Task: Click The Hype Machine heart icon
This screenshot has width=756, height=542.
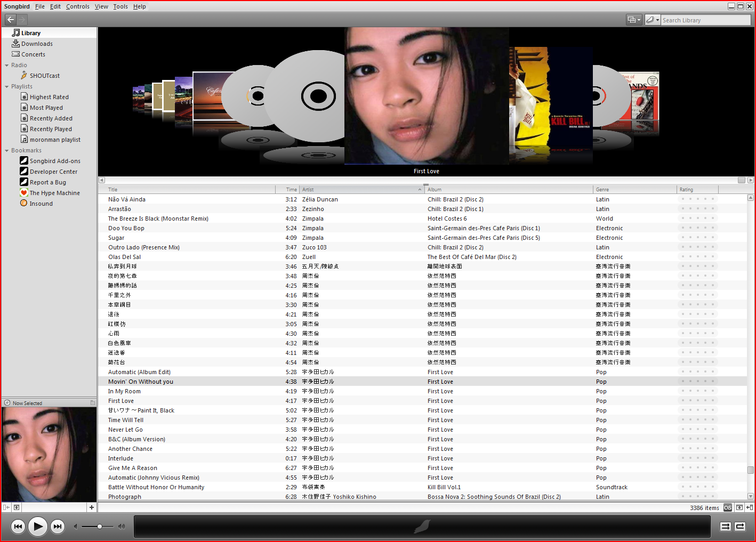Action: [x=24, y=192]
